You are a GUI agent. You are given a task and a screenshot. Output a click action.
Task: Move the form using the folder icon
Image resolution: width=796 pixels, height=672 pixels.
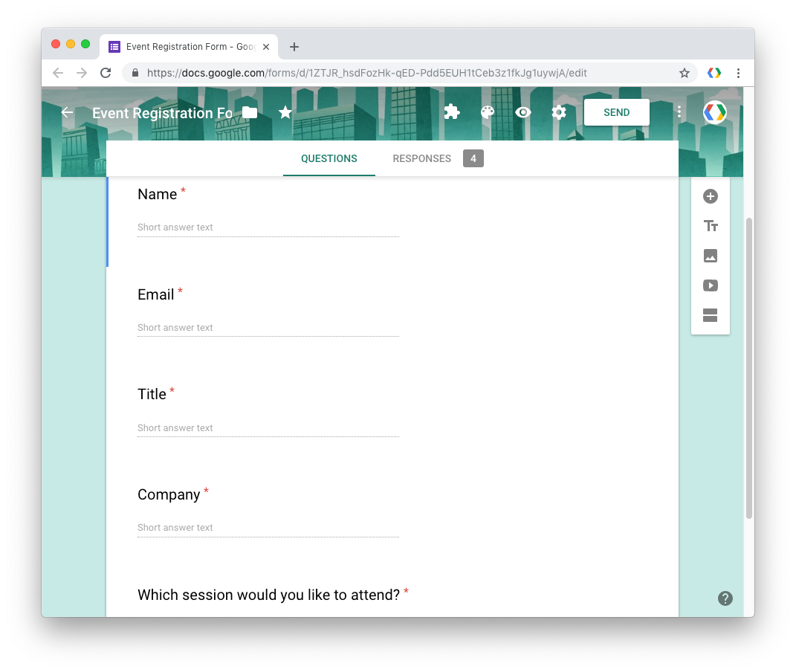249,112
